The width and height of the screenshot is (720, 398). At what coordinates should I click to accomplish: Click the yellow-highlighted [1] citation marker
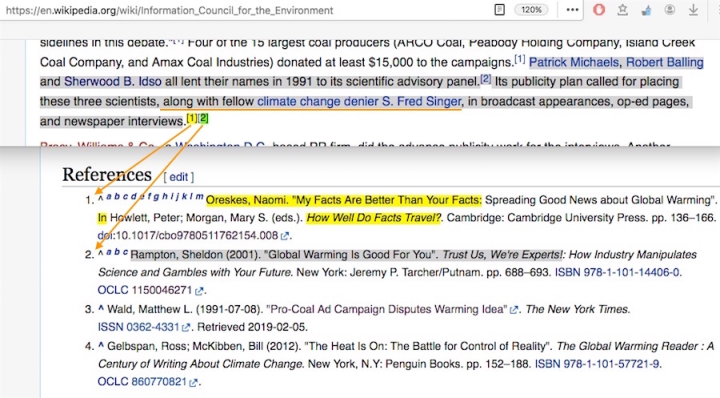coord(191,118)
